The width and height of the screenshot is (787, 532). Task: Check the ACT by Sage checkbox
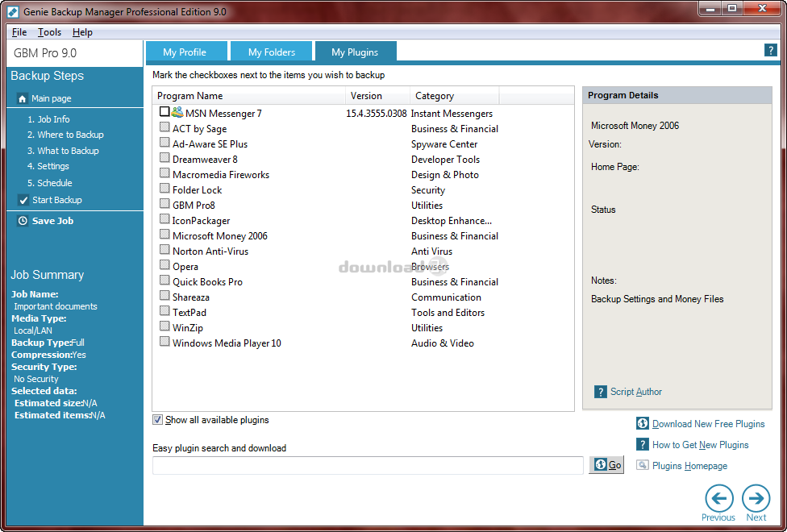tap(164, 127)
